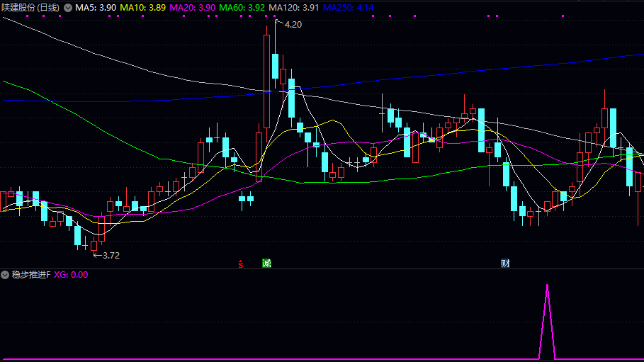Click the blue MA250 indicator label
Screen dimensions: 644x362
tap(348, 7)
